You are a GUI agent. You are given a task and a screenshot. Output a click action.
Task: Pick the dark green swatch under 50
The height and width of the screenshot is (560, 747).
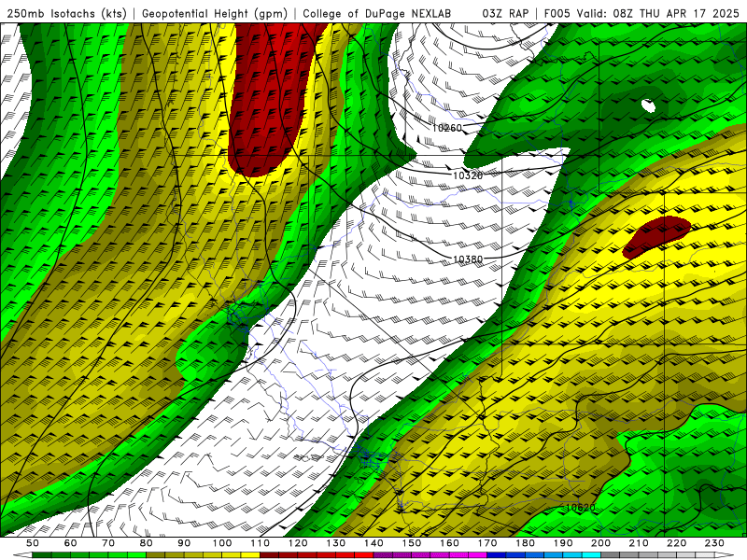[42, 555]
